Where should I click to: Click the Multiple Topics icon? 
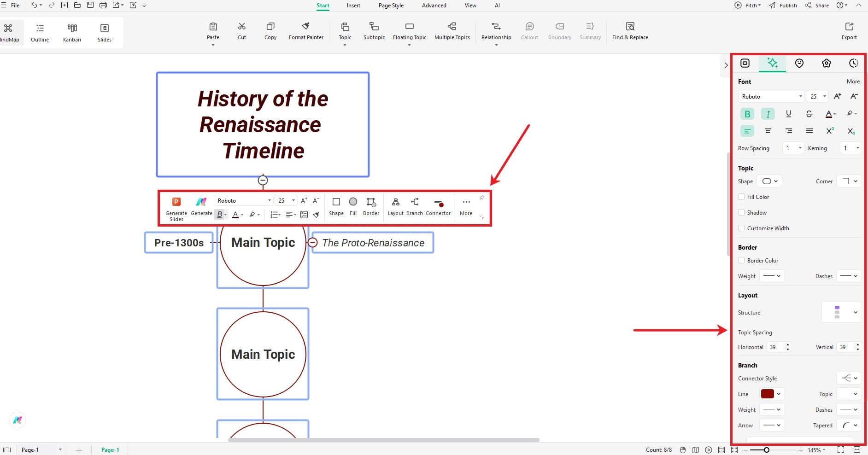pos(452,27)
